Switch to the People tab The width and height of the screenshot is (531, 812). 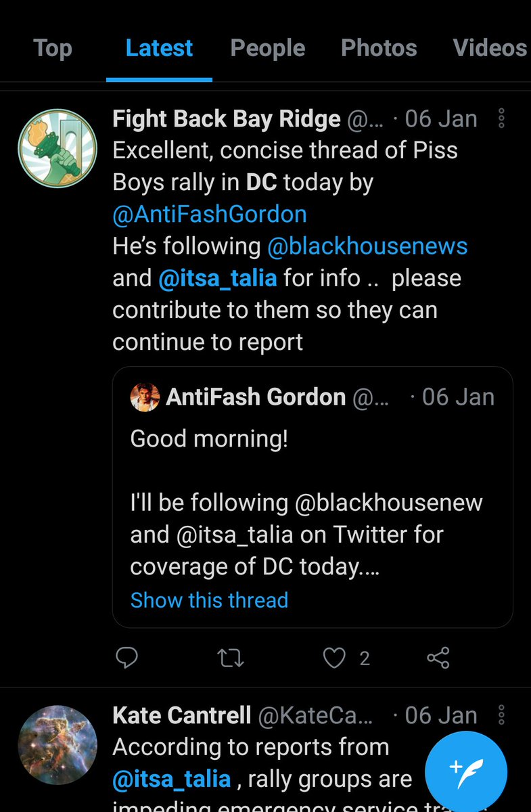coord(268,48)
